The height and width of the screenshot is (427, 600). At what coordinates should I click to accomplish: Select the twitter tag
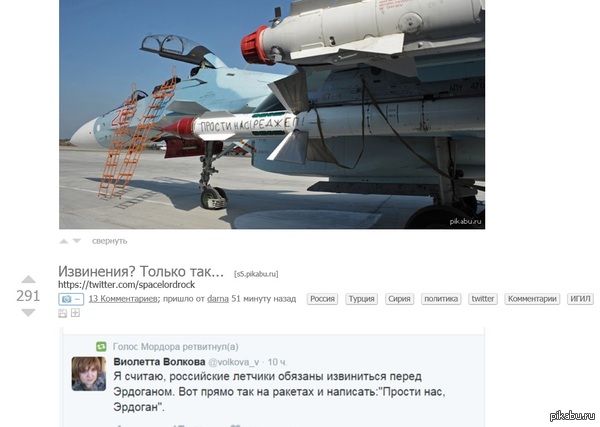(483, 299)
